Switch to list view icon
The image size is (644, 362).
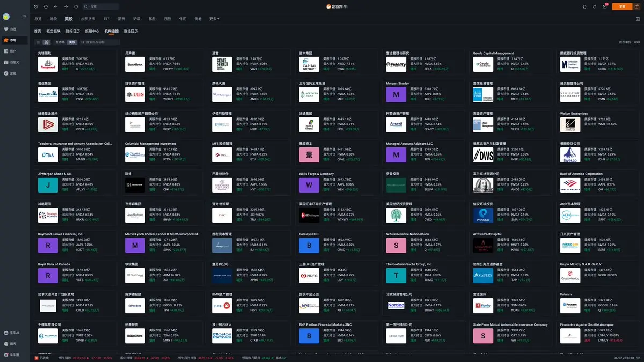point(38,42)
